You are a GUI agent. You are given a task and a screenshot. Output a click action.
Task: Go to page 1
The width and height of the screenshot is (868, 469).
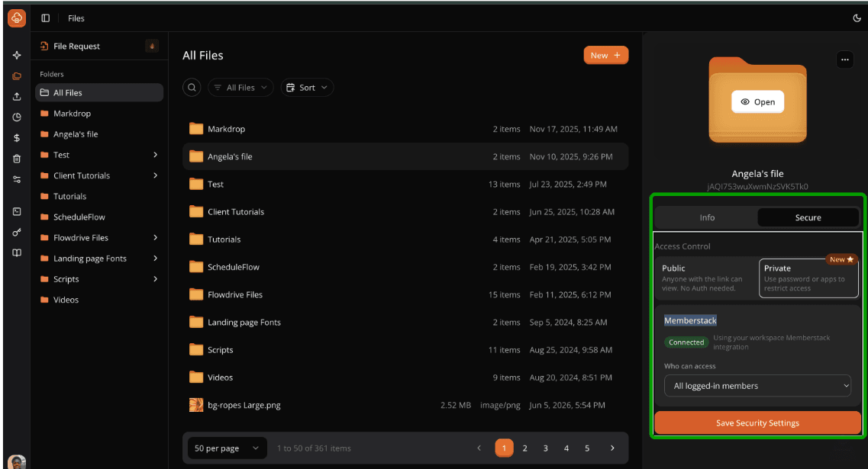(504, 448)
